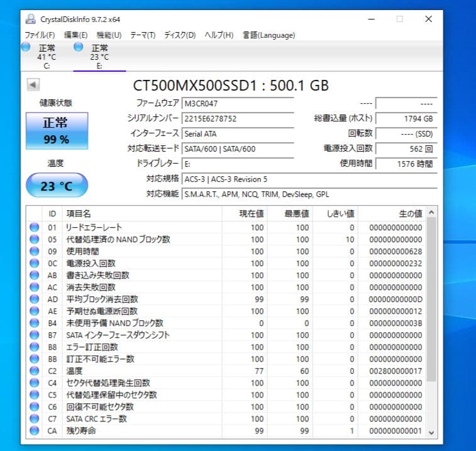The height and width of the screenshot is (451, 476).
Task: Click the status orb for row B7 SATA ダウンシフト
Action: point(35,335)
